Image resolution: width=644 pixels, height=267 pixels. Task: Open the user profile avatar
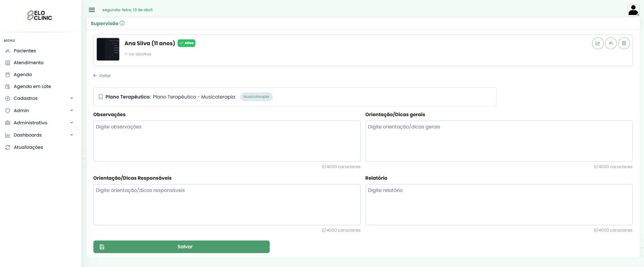click(x=633, y=10)
